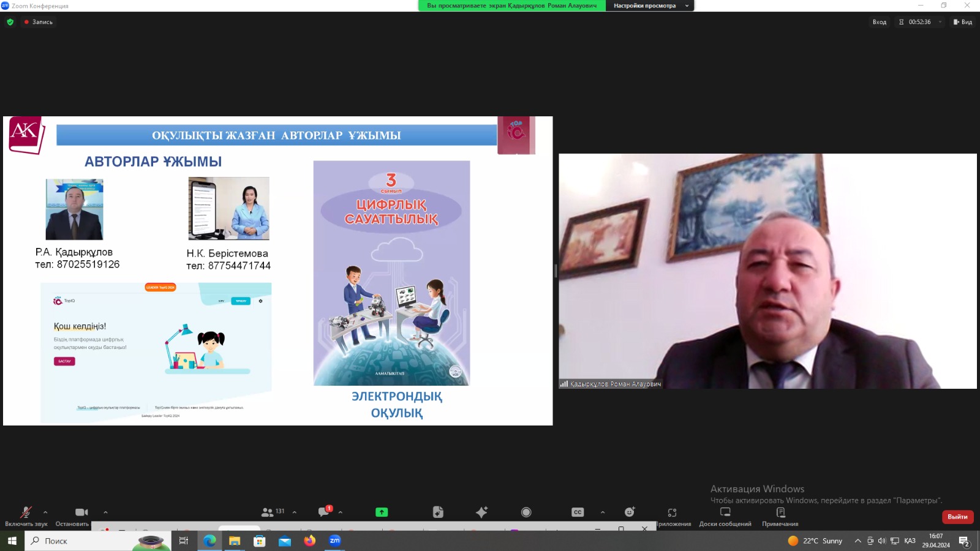Open Настройки просмотра dropdown
The height and width of the screenshot is (551, 980).
650,6
